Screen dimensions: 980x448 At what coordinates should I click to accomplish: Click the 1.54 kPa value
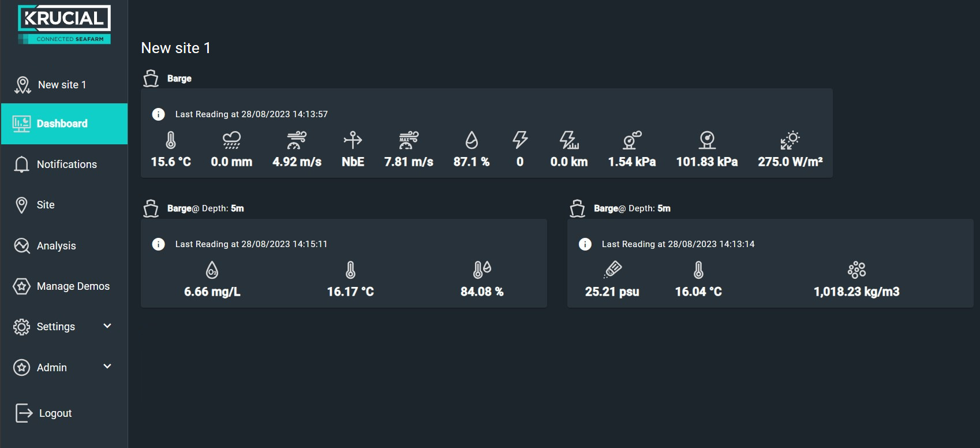point(632,162)
